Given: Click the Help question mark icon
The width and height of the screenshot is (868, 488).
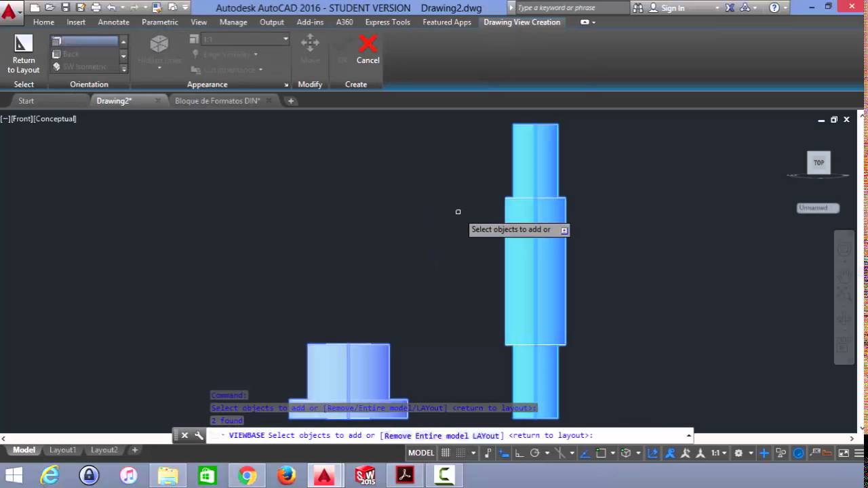Looking at the screenshot, I should coord(774,8).
